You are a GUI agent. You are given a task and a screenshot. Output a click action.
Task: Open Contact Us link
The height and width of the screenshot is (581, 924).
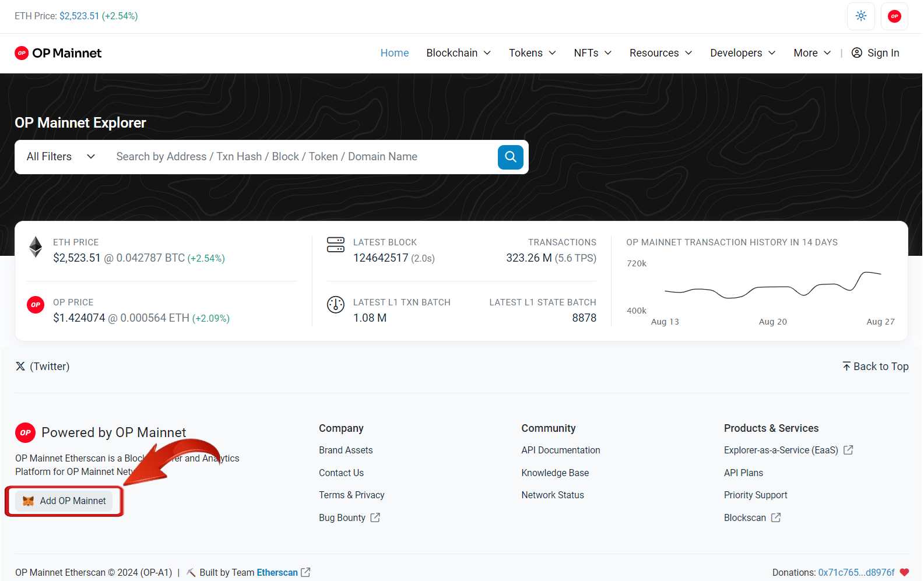tap(341, 473)
